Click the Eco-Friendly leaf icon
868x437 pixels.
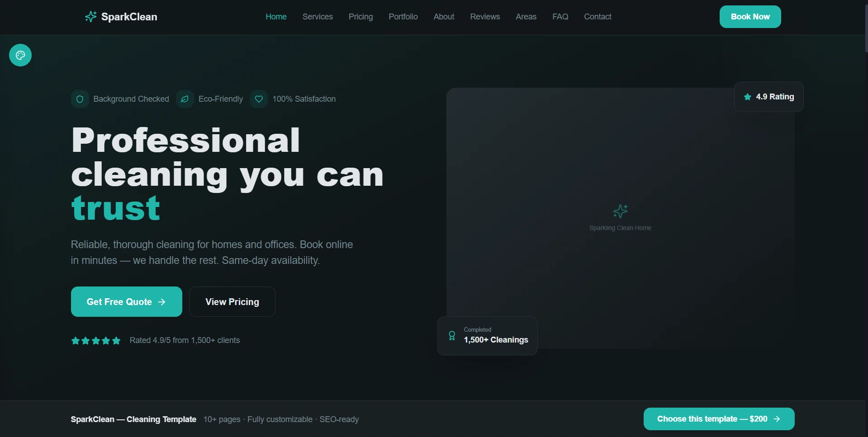click(185, 99)
